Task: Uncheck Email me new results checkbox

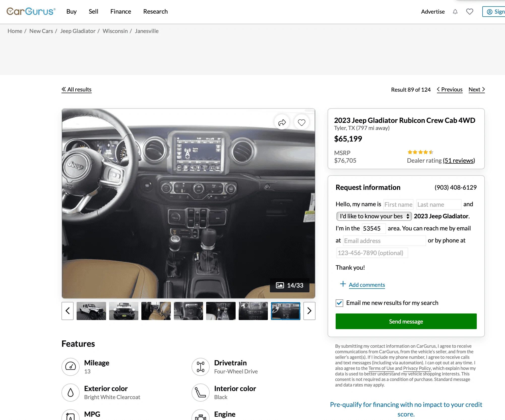Action: click(x=339, y=303)
